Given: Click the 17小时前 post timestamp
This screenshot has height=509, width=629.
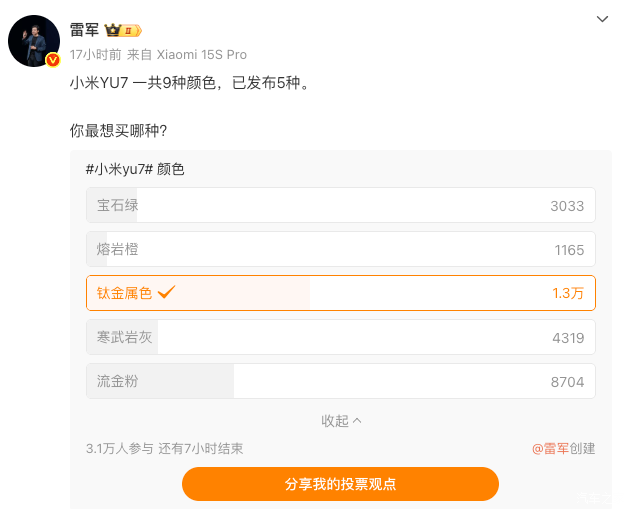Looking at the screenshot, I should [x=95, y=55].
